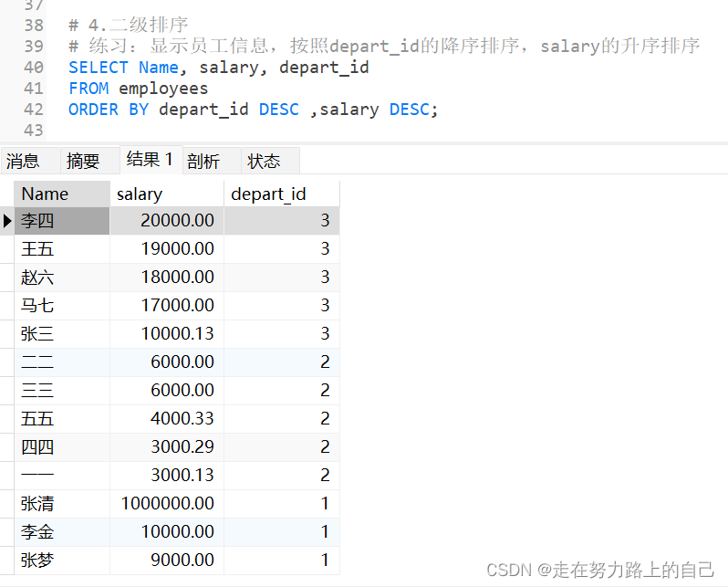Click depart_id cell in the 张梦 row
The height and width of the screenshot is (587, 728).
point(281,561)
